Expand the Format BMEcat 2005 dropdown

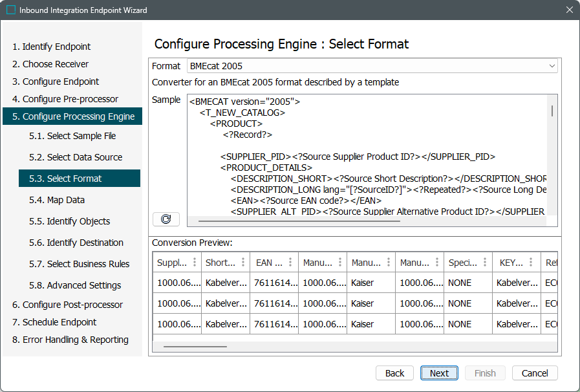552,66
